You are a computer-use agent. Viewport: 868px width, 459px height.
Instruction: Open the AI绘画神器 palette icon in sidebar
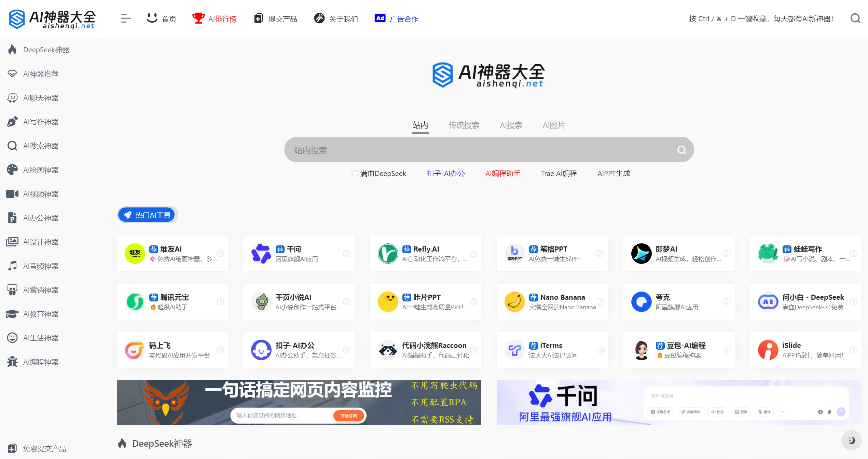pyautogui.click(x=12, y=170)
